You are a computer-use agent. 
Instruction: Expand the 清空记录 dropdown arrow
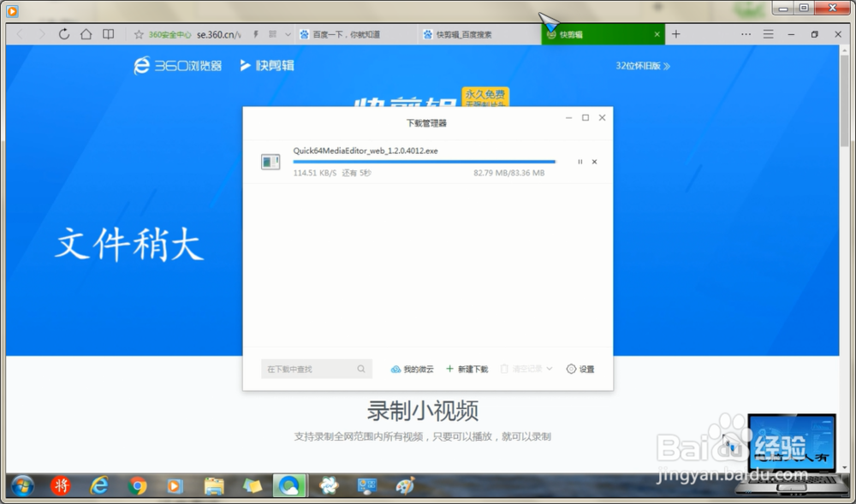click(x=550, y=369)
